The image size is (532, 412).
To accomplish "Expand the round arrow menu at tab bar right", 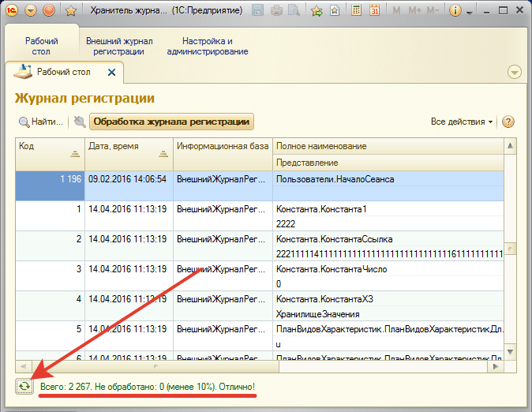I will pos(515,72).
